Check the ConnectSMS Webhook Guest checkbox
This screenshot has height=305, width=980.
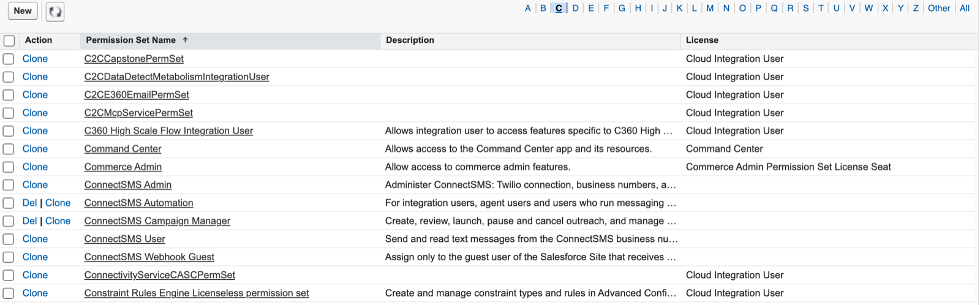(9, 257)
